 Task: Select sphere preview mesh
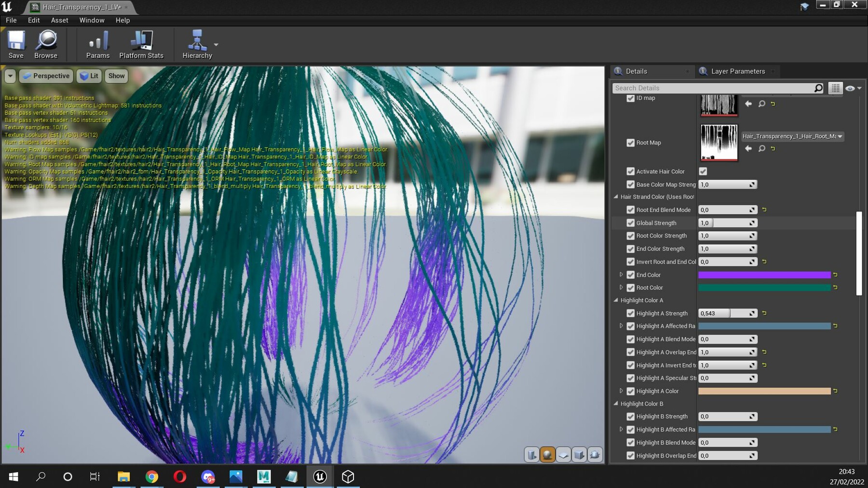pos(547,455)
